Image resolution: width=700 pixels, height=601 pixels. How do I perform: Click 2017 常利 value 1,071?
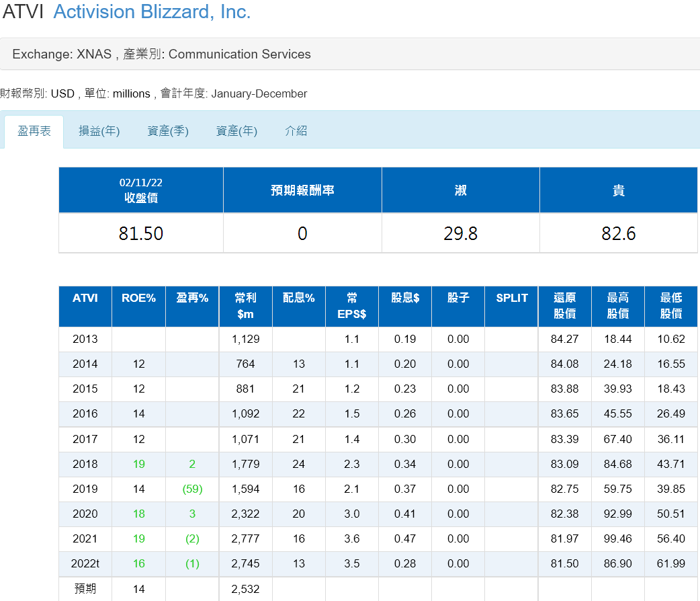click(x=245, y=439)
